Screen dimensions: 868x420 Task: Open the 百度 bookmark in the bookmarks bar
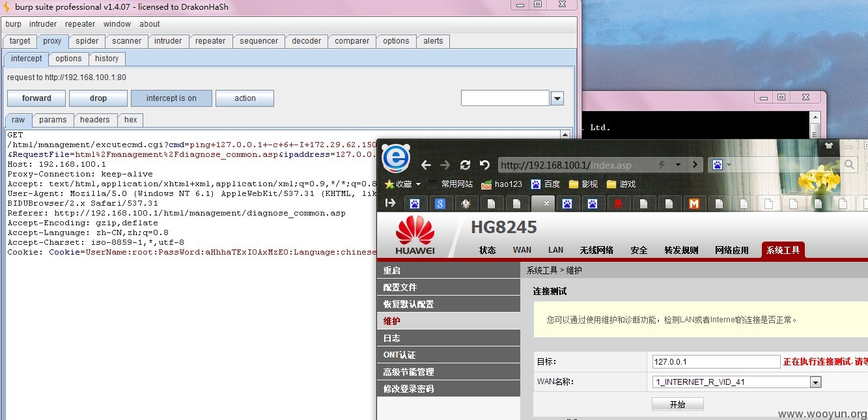[x=546, y=184]
